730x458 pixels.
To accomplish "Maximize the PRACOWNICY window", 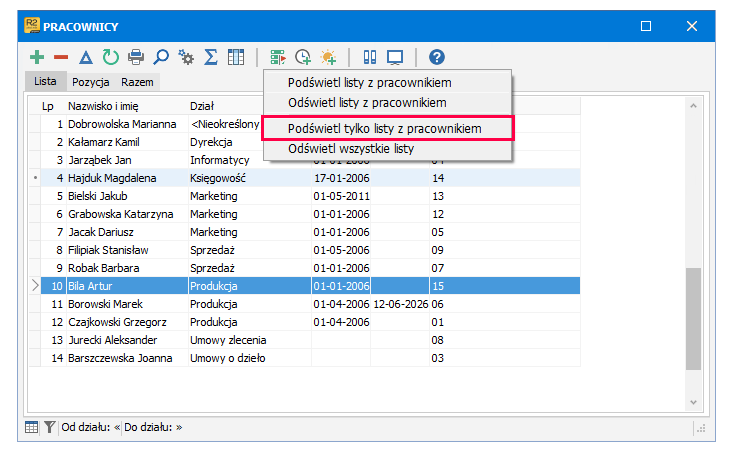I will pos(646,26).
